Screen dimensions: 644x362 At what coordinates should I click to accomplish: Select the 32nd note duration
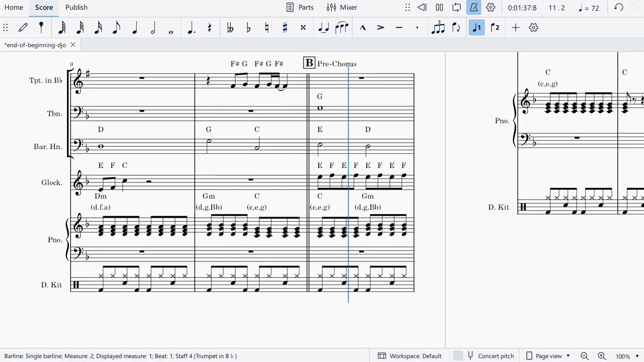click(x=80, y=28)
